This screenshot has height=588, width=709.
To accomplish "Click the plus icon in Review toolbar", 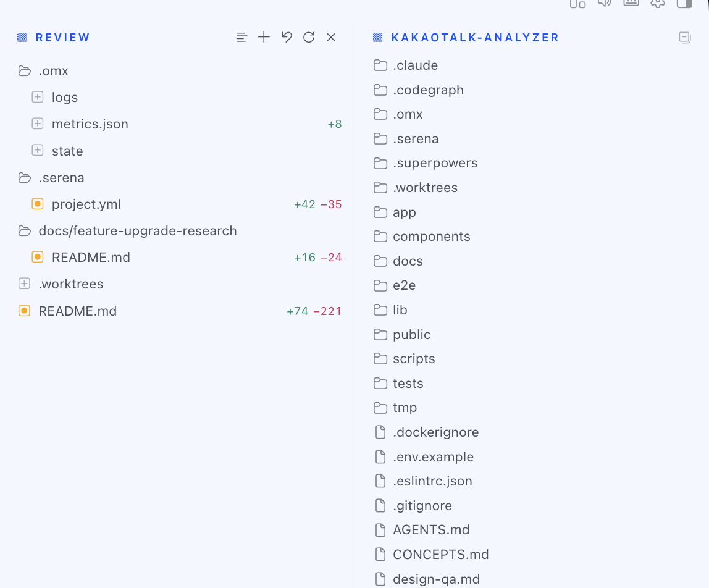I will pyautogui.click(x=264, y=37).
